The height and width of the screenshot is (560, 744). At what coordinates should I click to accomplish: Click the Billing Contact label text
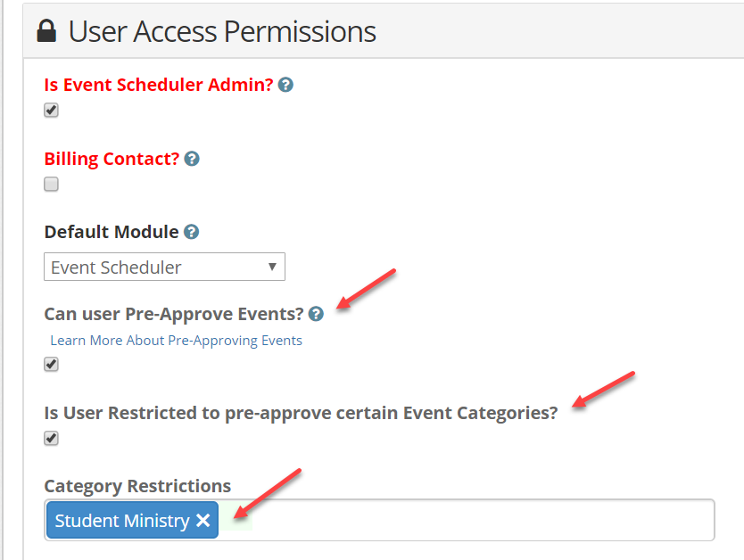coord(112,159)
